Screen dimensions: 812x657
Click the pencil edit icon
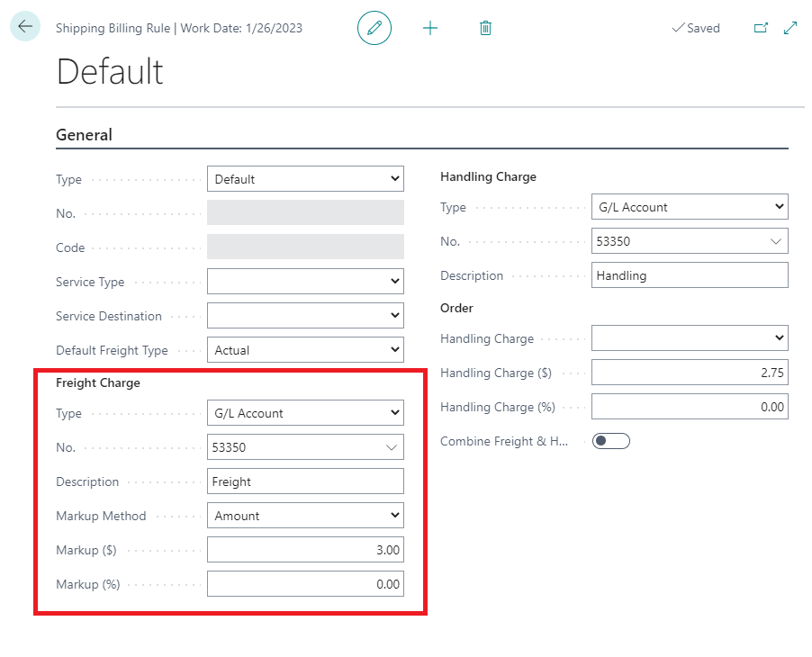(374, 28)
